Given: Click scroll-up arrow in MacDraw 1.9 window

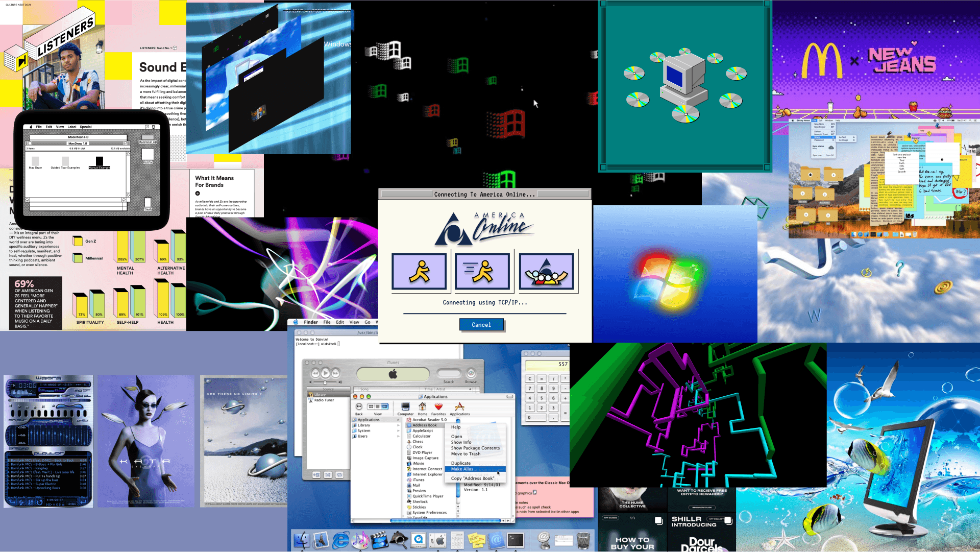Looking at the screenshot, I should pyautogui.click(x=128, y=153).
